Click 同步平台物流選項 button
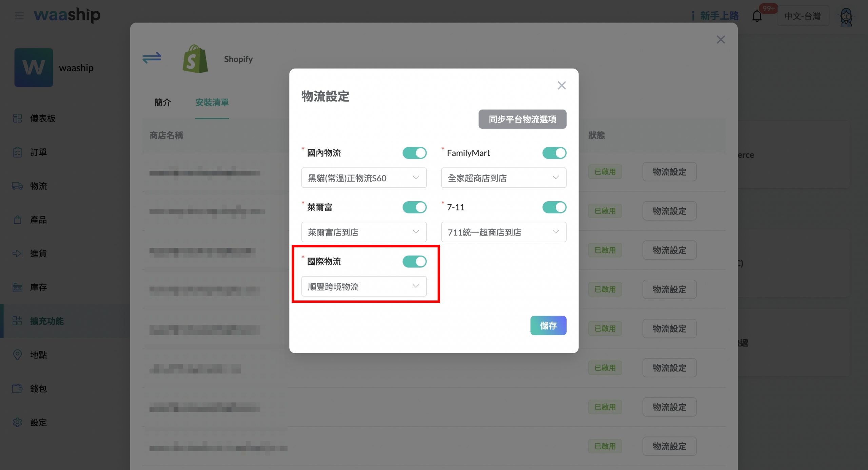 point(522,119)
